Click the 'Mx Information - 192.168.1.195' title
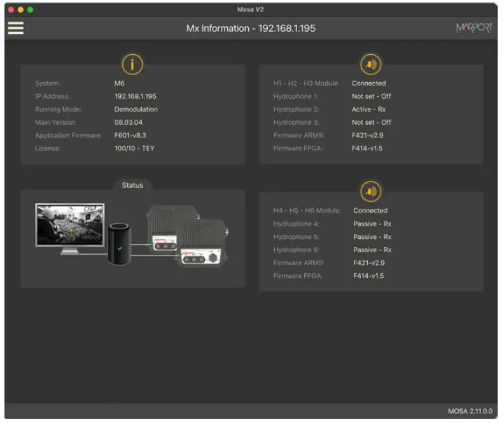 pos(251,28)
